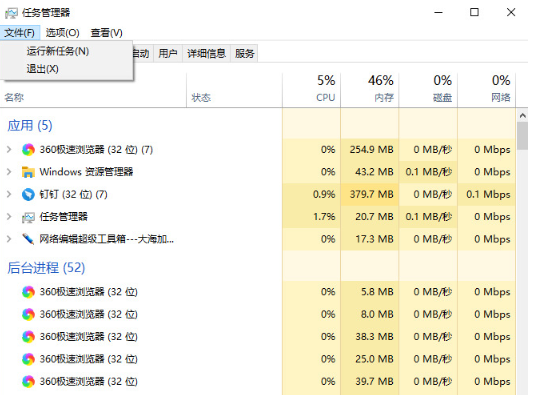Maximize the Task Manager window
This screenshot has height=395, width=533.
point(474,13)
